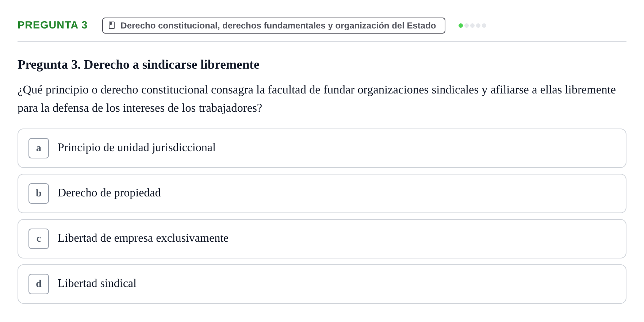Select option b letter box
The width and height of the screenshot is (644, 322).
pos(39,193)
